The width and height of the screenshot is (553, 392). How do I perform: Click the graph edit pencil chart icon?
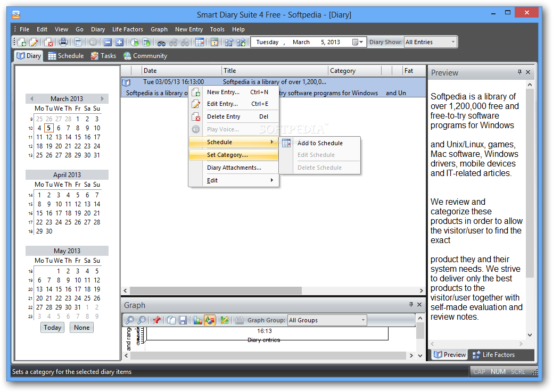pos(224,320)
